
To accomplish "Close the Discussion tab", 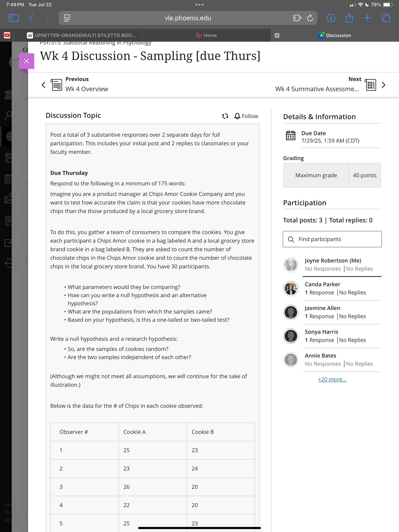I will point(277,35).
